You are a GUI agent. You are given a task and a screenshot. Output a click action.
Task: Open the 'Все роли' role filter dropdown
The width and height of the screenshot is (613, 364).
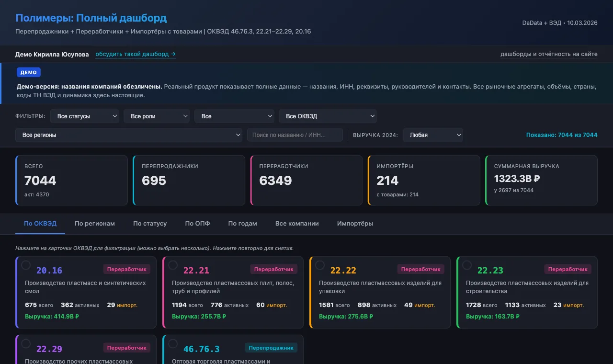(157, 116)
